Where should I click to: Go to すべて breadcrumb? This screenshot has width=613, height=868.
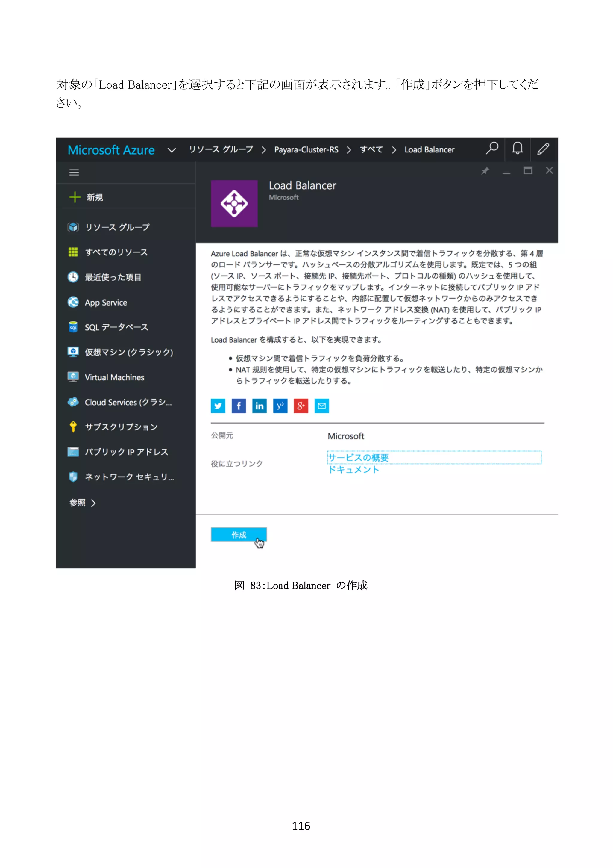click(x=371, y=149)
